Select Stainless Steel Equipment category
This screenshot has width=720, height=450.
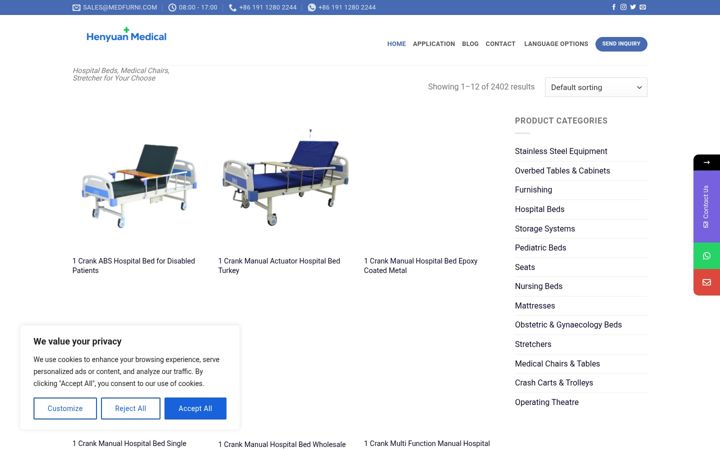[561, 151]
